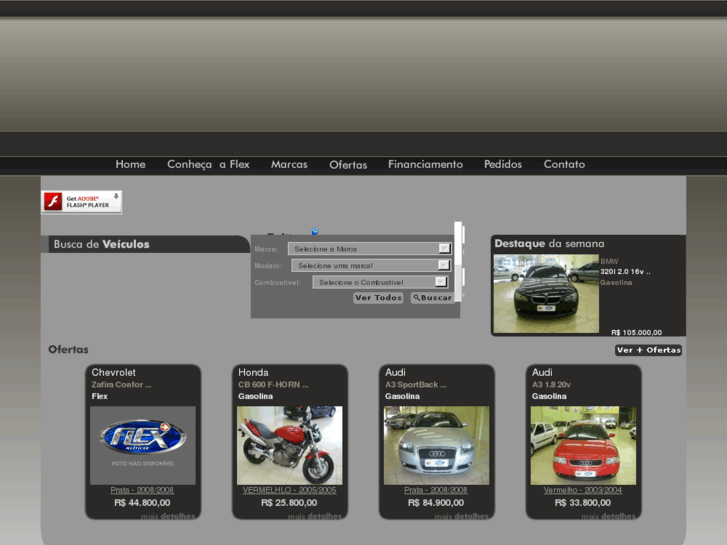Image resolution: width=727 pixels, height=545 pixels.
Task: Click the Busca de Veículos heading
Action: [x=102, y=244]
